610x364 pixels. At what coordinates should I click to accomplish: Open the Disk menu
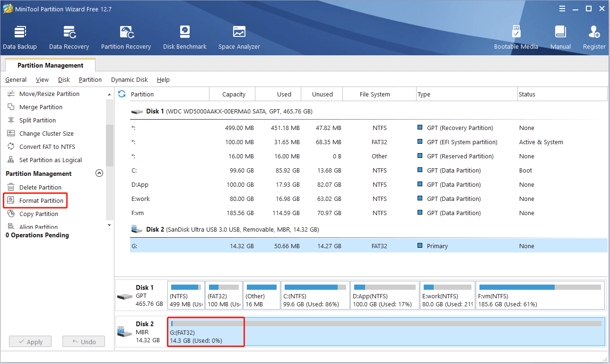[x=64, y=80]
